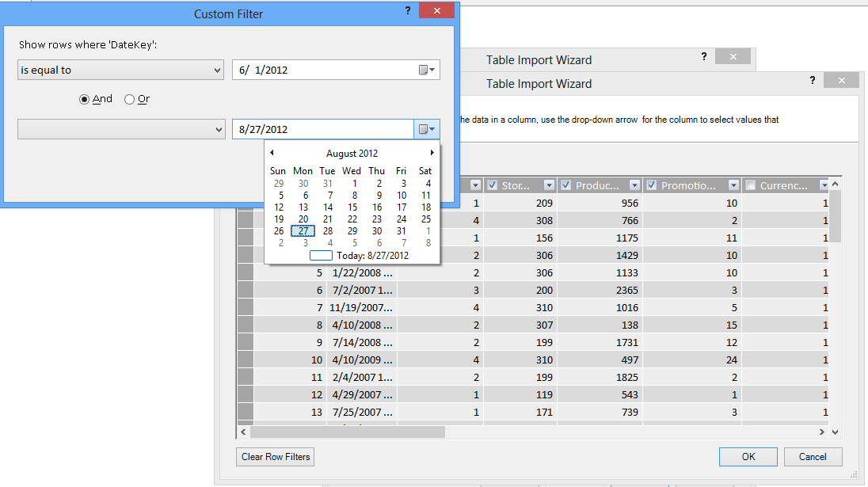Click the help question mark on Custom Filter dialog
Image resolution: width=868 pixels, height=487 pixels.
(407, 10)
